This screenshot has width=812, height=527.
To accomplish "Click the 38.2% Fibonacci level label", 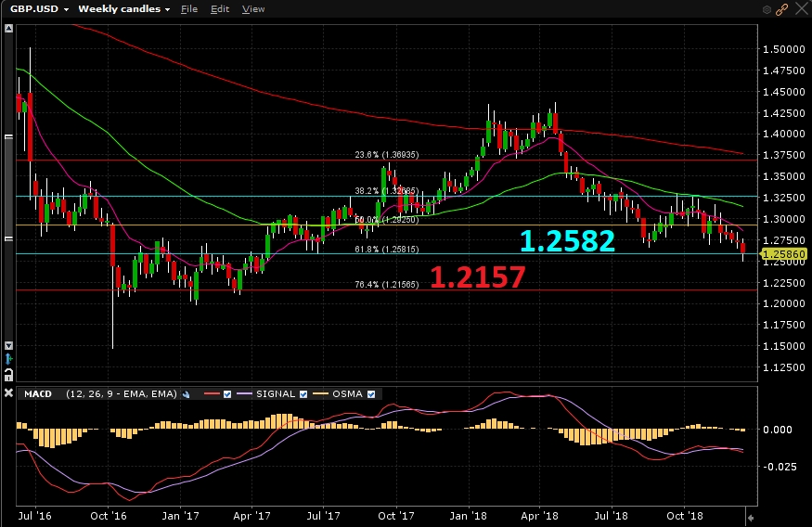I will (387, 191).
